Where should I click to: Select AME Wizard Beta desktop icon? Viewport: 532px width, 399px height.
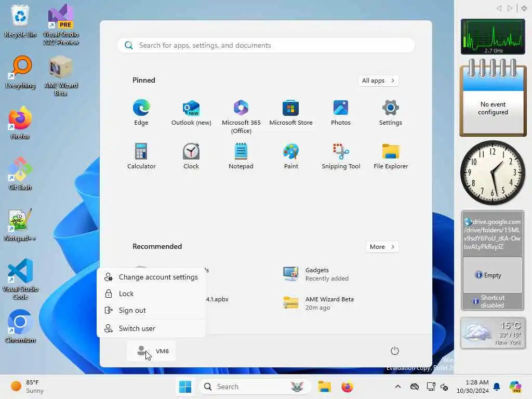[x=61, y=75]
